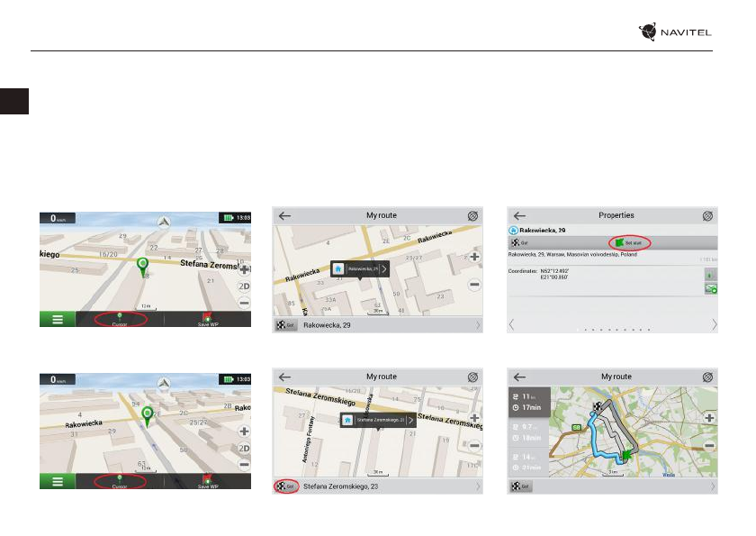The image size is (756, 536).
Task: Tap the home icon on the Rakowiecka callout
Action: [338, 268]
